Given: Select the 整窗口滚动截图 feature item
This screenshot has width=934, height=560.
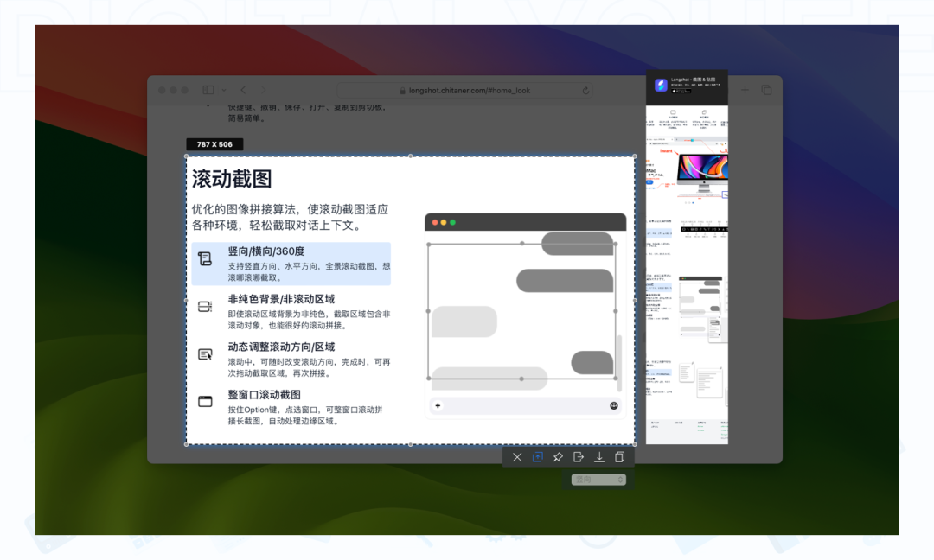Looking at the screenshot, I should tap(291, 407).
